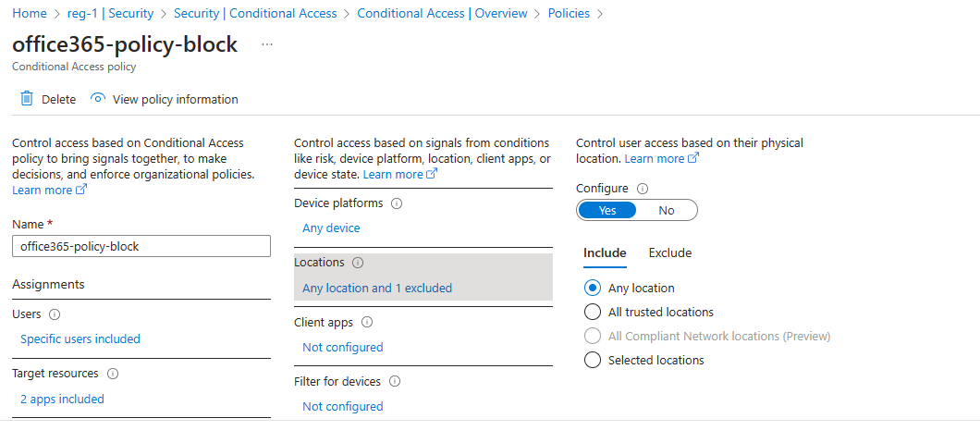Click into the policy Name text field
This screenshot has height=443, width=980.
pyautogui.click(x=141, y=246)
